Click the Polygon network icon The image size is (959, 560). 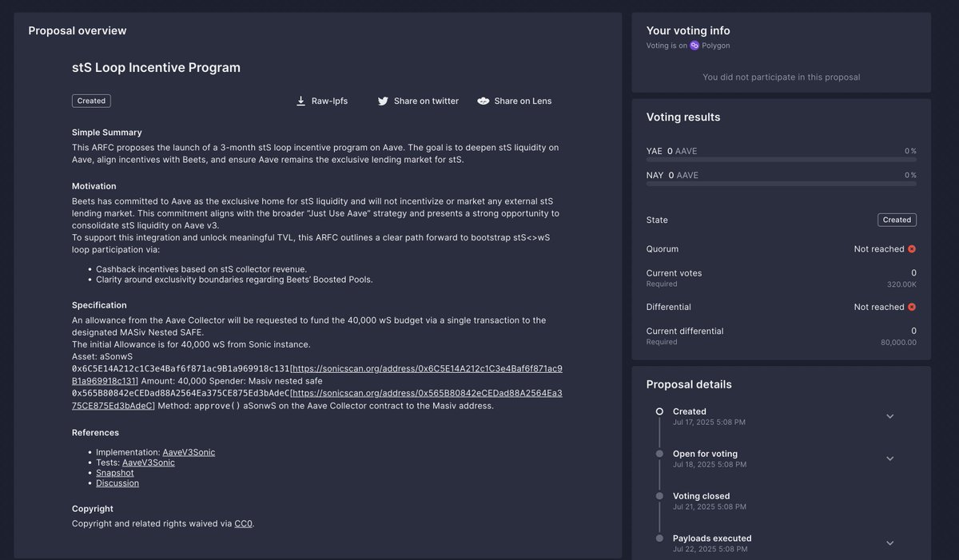point(694,46)
